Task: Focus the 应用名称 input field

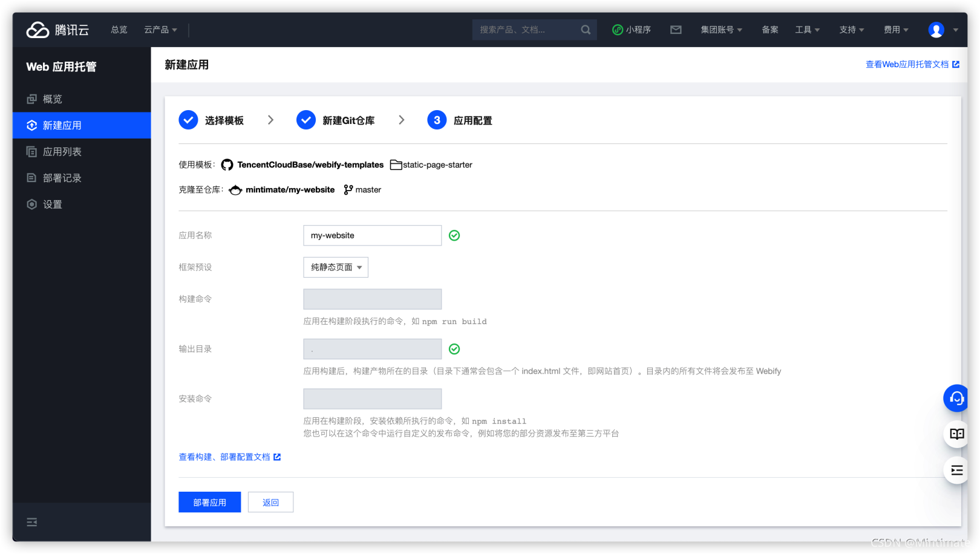Action: (x=373, y=236)
